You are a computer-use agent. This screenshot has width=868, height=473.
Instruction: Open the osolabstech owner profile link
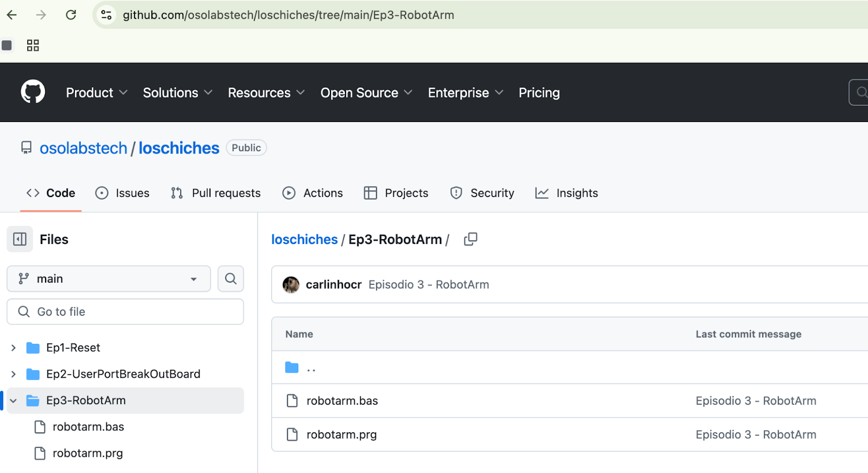(84, 148)
